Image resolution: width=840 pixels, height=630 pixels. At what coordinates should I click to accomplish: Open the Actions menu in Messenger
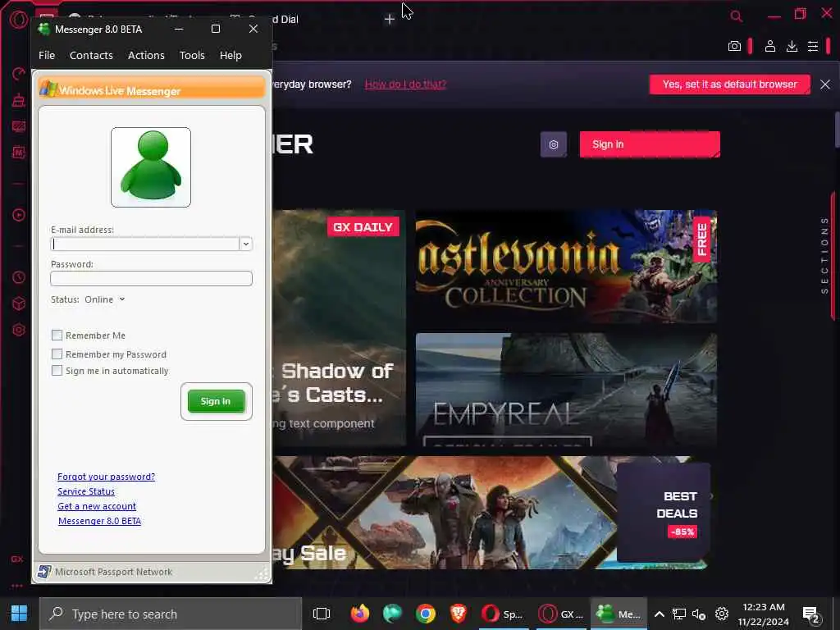tap(146, 55)
